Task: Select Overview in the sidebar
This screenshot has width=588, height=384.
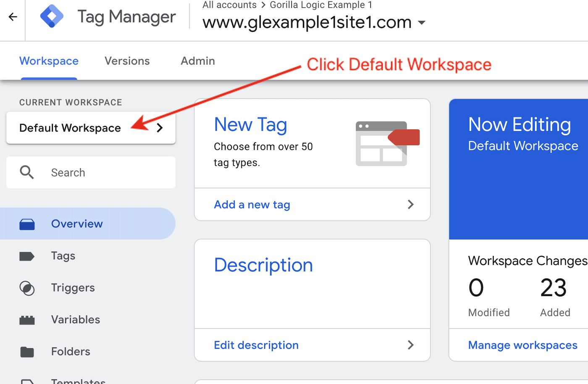Action: [x=88, y=224]
